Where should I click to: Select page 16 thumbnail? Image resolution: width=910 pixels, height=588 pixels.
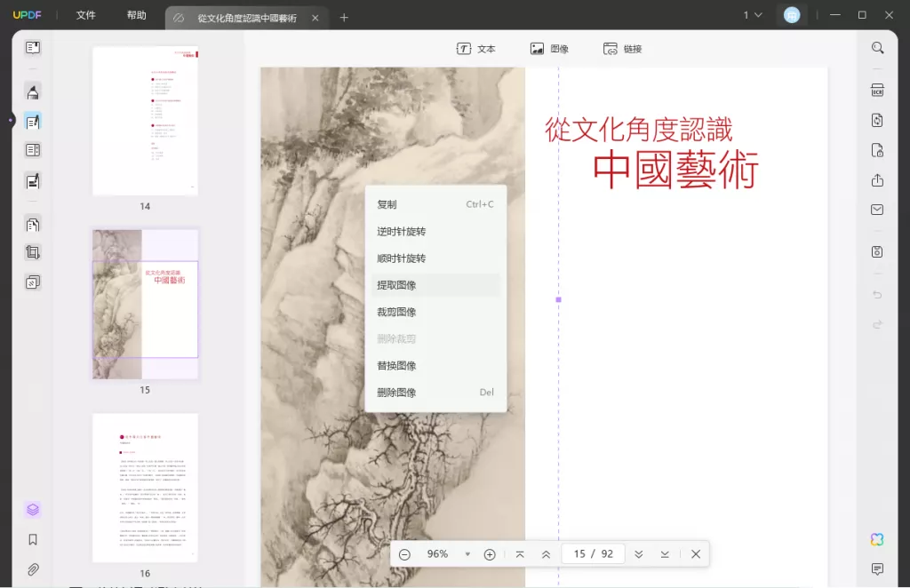point(145,488)
